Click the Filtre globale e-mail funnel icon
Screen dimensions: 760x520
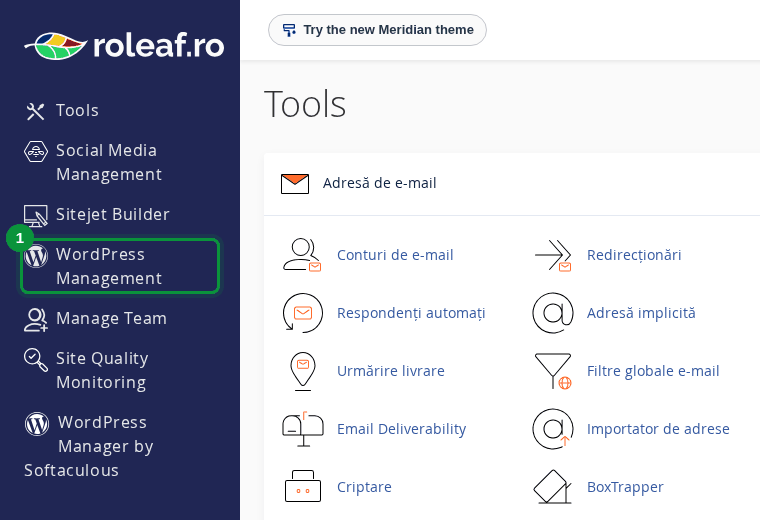[553, 371]
